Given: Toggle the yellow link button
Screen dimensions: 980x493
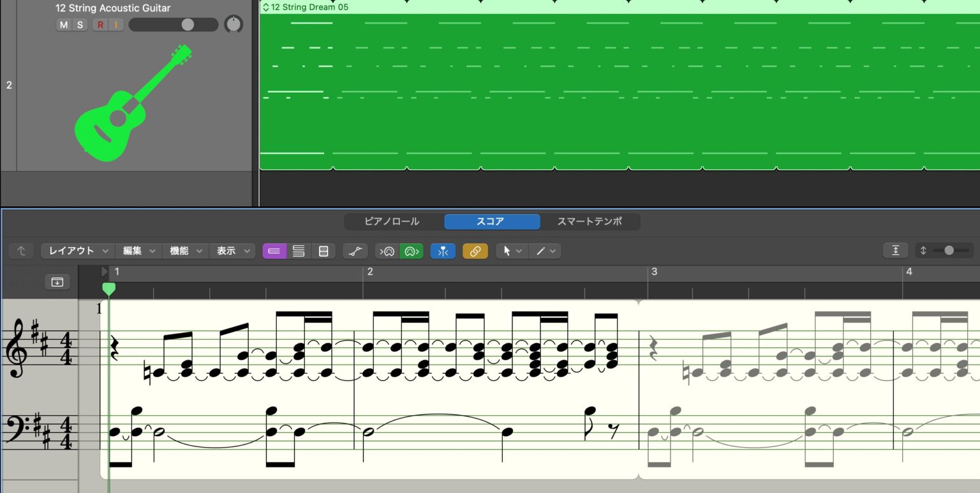Looking at the screenshot, I should tap(475, 251).
